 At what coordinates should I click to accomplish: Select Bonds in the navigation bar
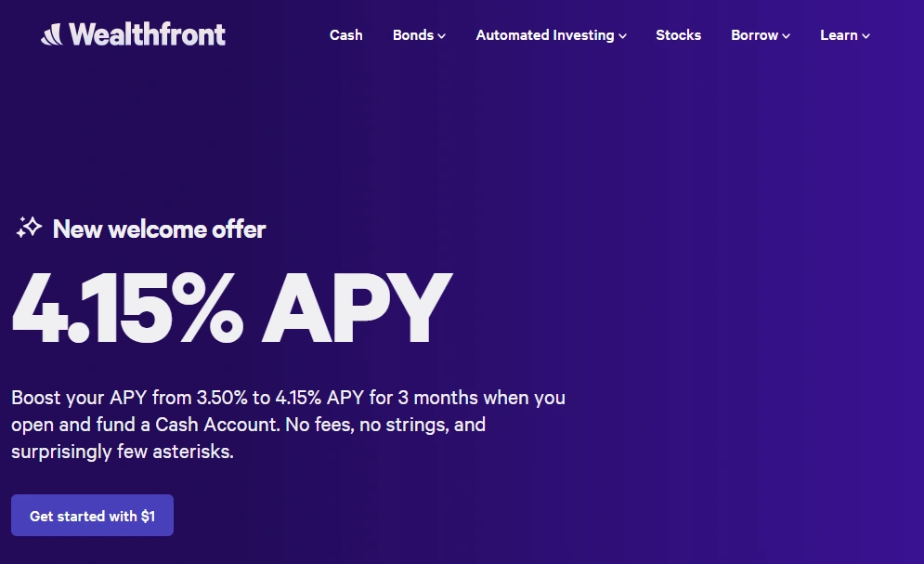411,35
